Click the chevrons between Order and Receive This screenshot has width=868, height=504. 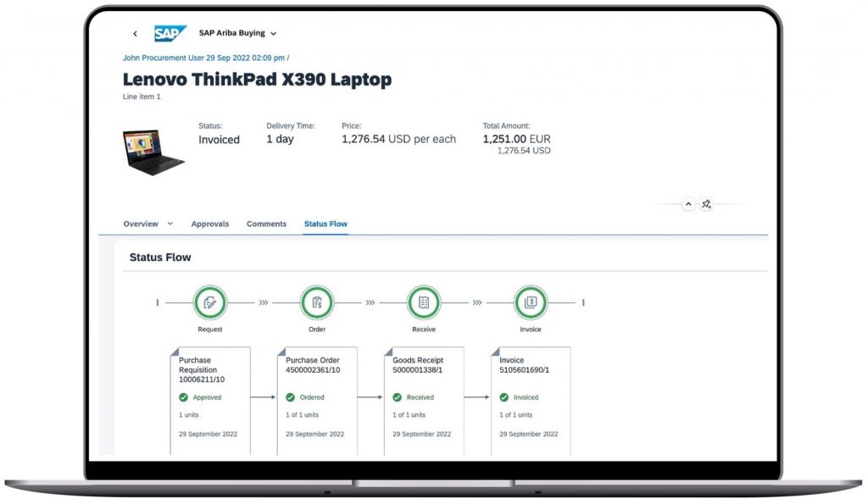370,302
